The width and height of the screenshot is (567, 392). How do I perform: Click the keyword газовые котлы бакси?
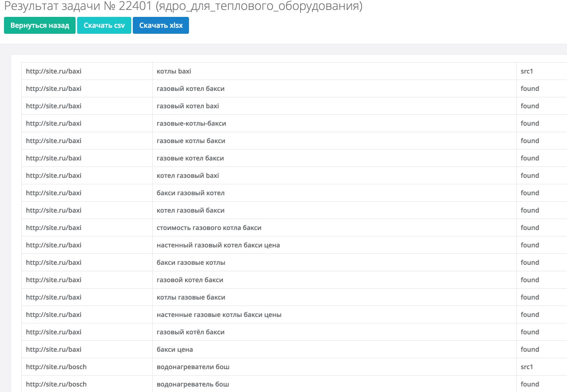tap(191, 141)
